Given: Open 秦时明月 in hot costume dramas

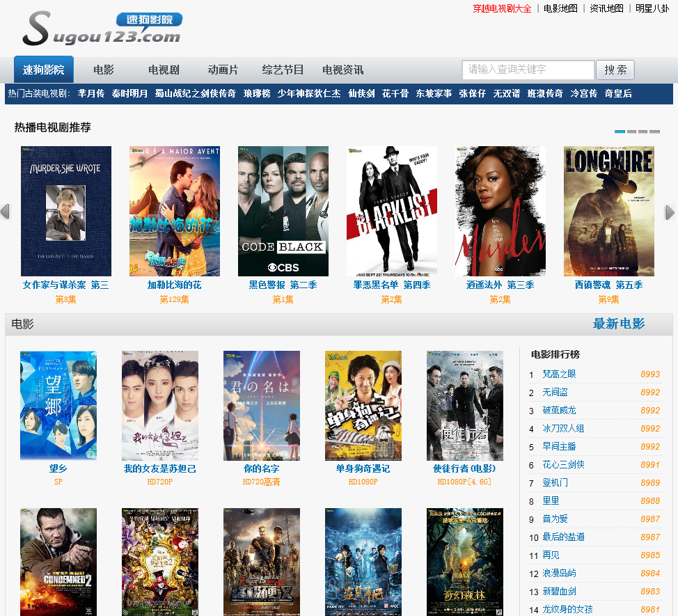Looking at the screenshot, I should (129, 93).
